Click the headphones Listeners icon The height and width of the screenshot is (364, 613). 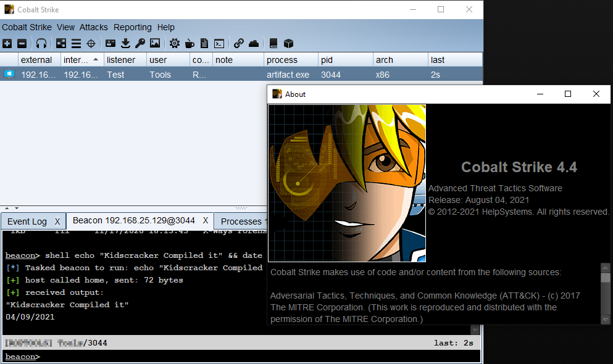point(41,43)
